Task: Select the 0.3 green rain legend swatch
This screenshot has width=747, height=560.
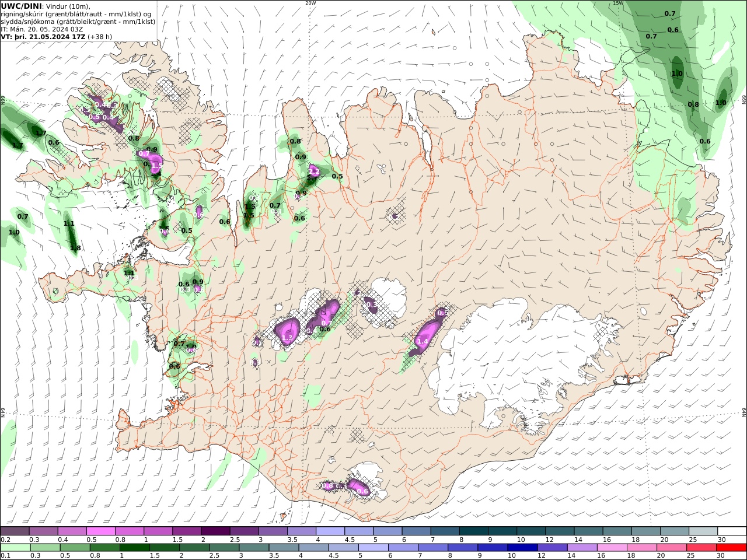Action: (x=46, y=547)
